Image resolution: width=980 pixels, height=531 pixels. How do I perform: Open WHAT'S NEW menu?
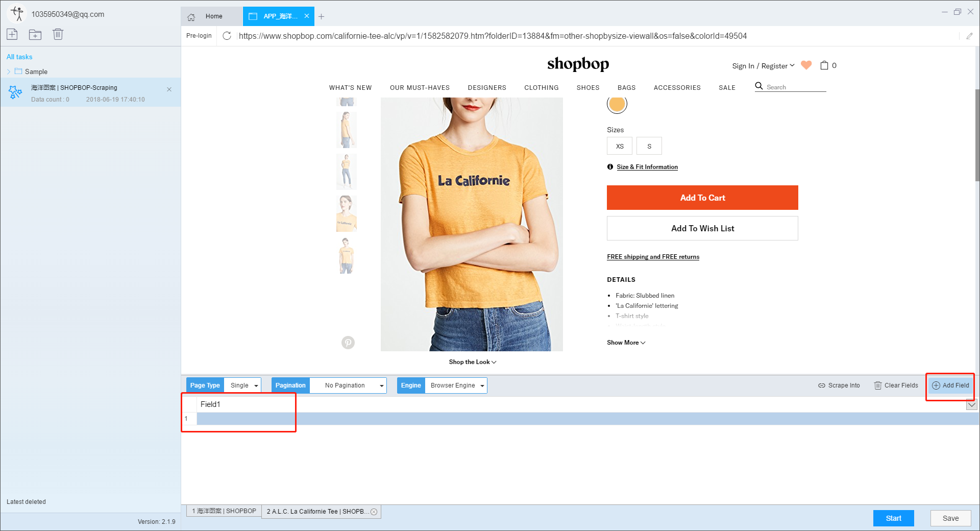(x=350, y=88)
